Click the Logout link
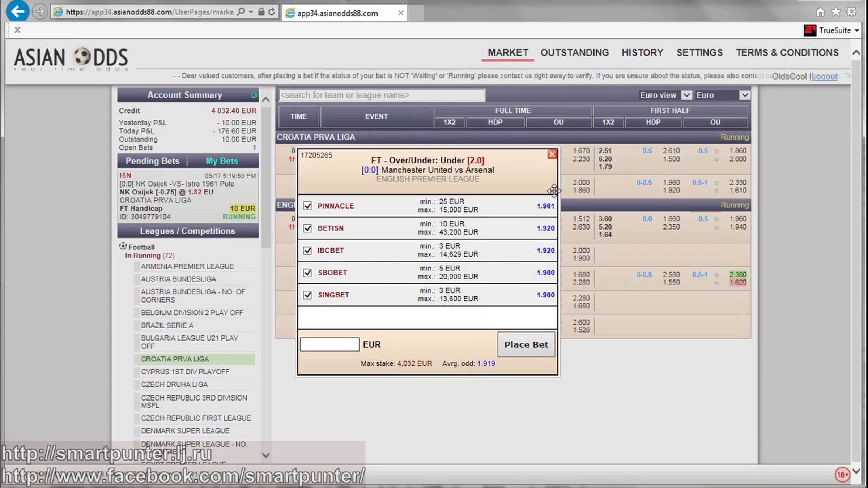This screenshot has width=868, height=488. point(824,76)
